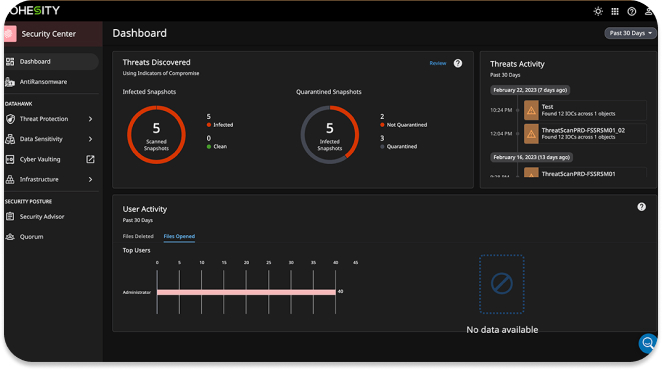
Task: Select Quorum in the sidebar
Action: pyautogui.click(x=52, y=237)
